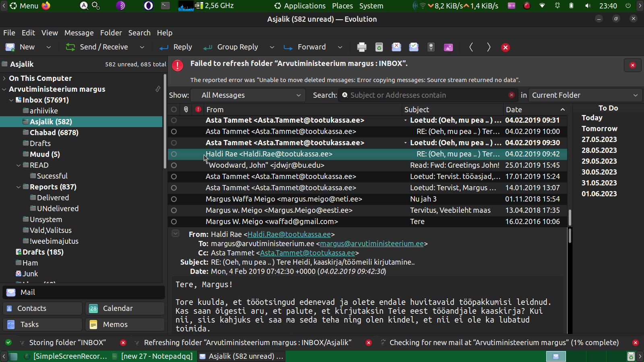The height and width of the screenshot is (362, 644).
Task: Open the Message menu
Action: pyautogui.click(x=79, y=33)
